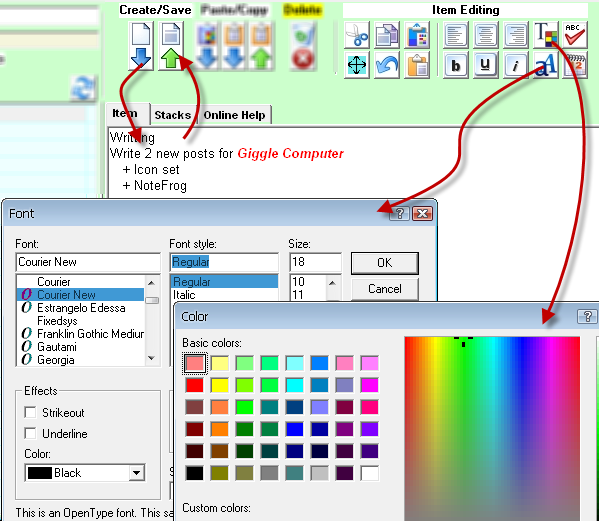Select Georgia in the font list
The width and height of the screenshot is (599, 521).
[x=81, y=360]
